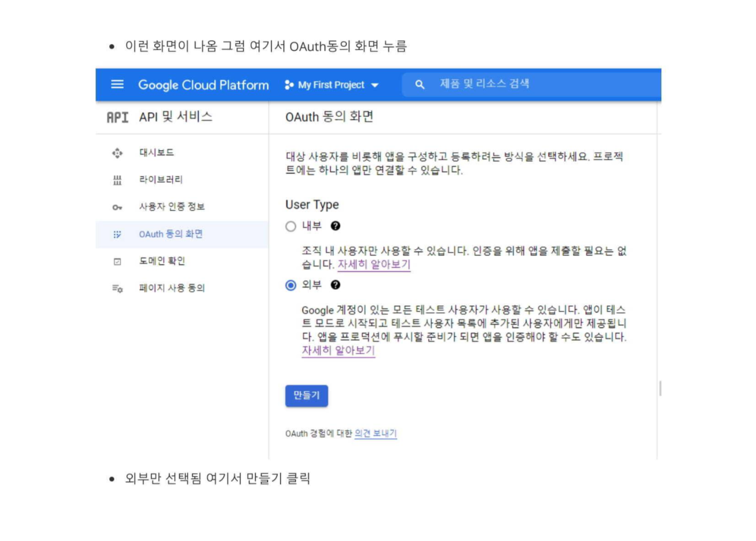The height and width of the screenshot is (541, 756).
Task: Click the OAuth 동의 화면 page title
Action: (x=329, y=117)
